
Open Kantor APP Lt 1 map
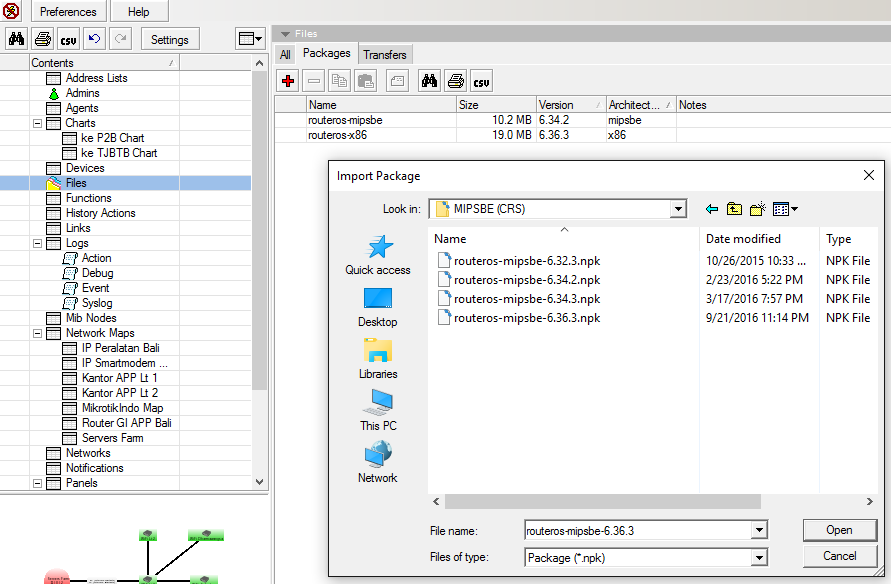[x=120, y=378]
